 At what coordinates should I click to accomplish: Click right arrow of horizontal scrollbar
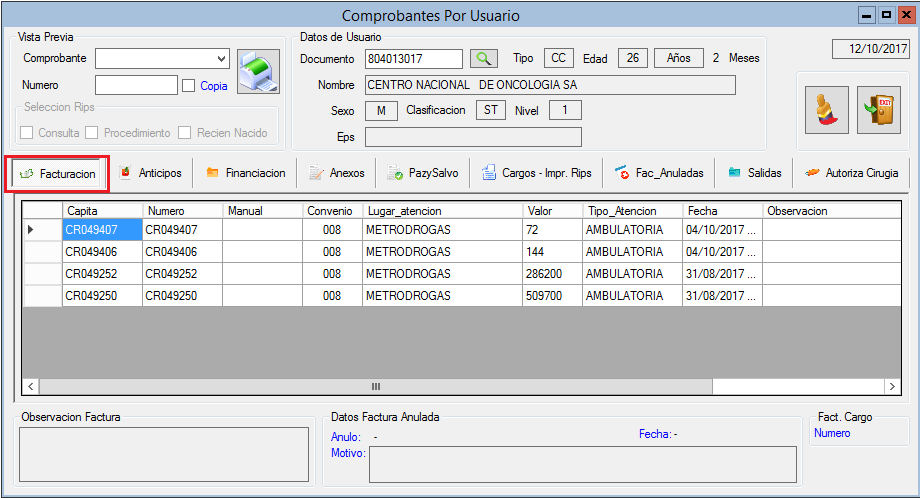pos(891,386)
